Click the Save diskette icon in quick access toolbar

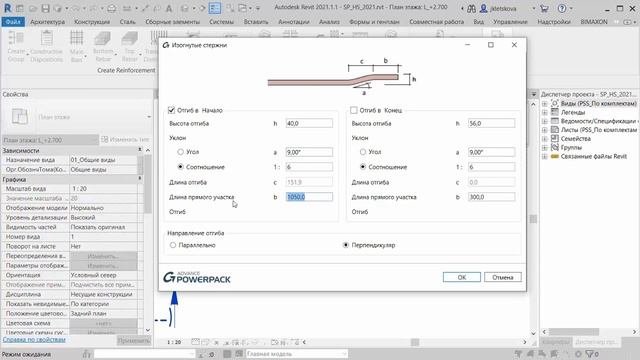pos(45,8)
